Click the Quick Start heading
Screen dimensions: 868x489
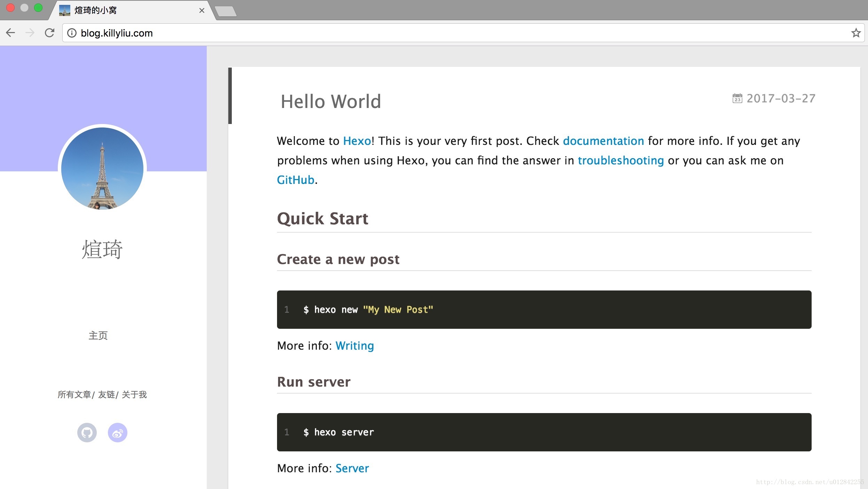point(323,218)
